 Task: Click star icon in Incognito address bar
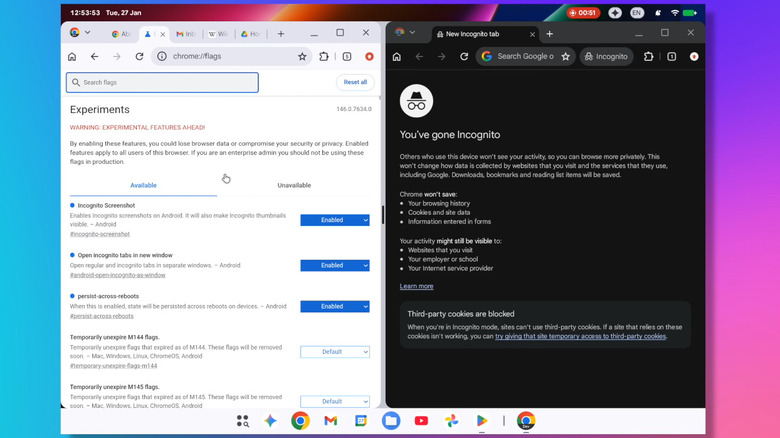(x=566, y=57)
